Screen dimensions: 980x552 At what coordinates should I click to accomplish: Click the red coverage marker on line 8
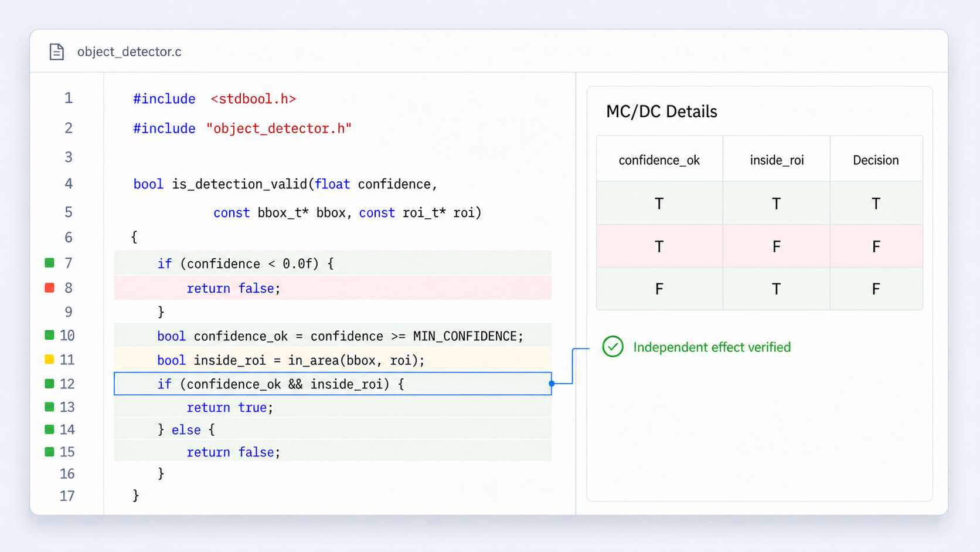[x=50, y=287]
